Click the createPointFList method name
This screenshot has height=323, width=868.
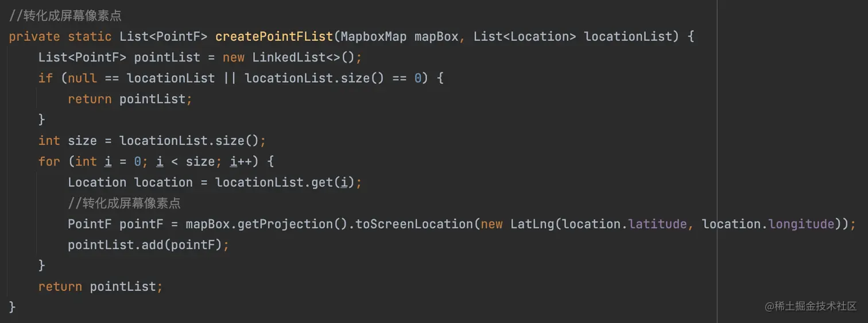click(x=274, y=36)
